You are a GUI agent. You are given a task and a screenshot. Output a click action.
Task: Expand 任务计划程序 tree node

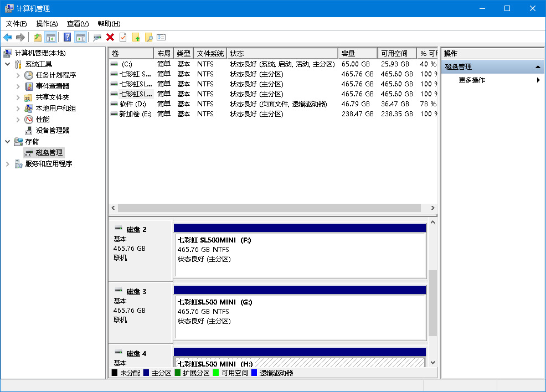[x=18, y=75]
